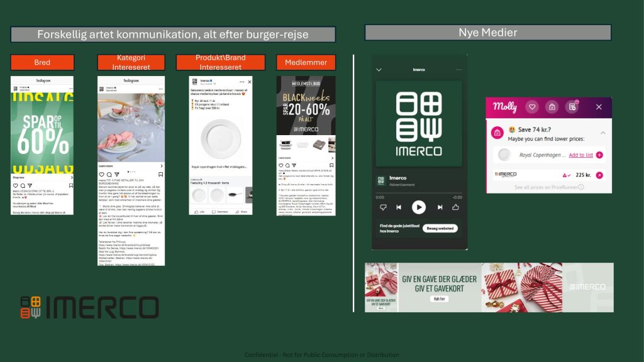The image size is (644, 362).
Task: Open three-dot menu in audio player
Action: pos(458,69)
